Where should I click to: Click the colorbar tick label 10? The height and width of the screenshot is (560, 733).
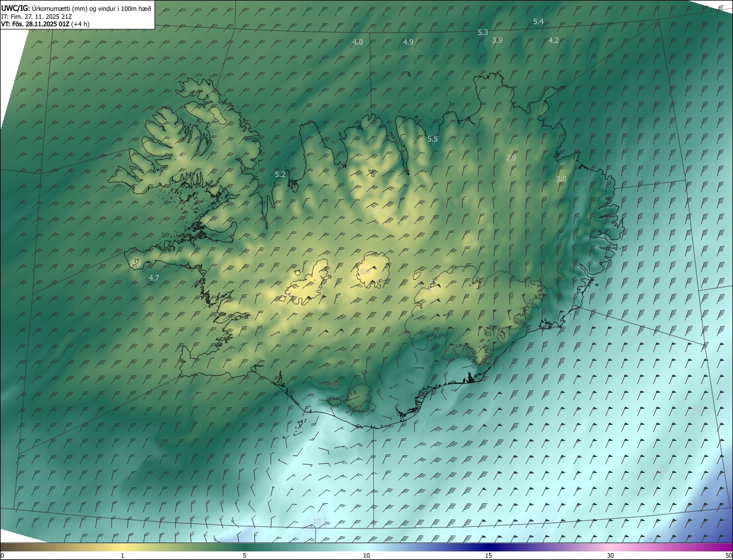pyautogui.click(x=366, y=555)
